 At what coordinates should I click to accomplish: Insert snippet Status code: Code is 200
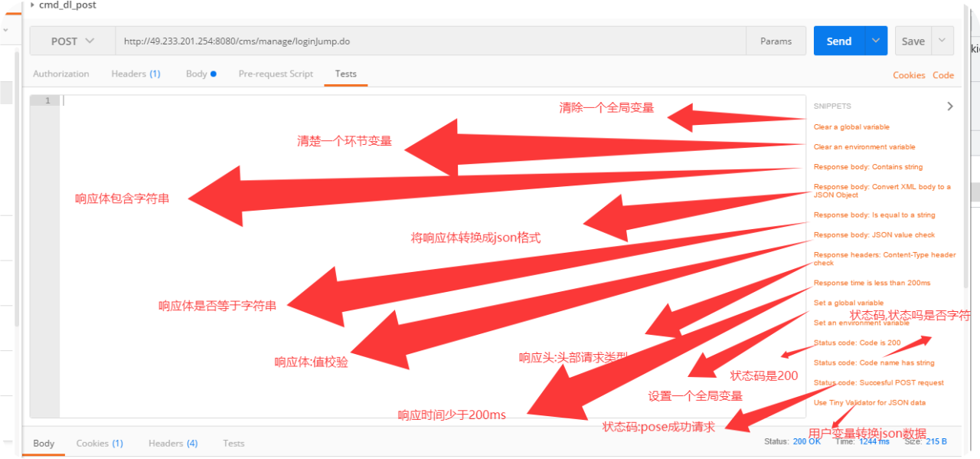[857, 343]
